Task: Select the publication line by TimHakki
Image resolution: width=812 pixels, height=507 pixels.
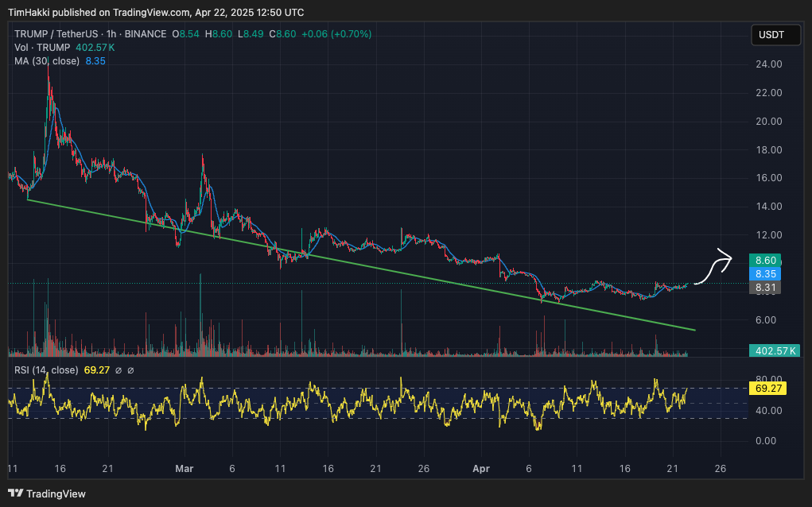Action: (156, 12)
